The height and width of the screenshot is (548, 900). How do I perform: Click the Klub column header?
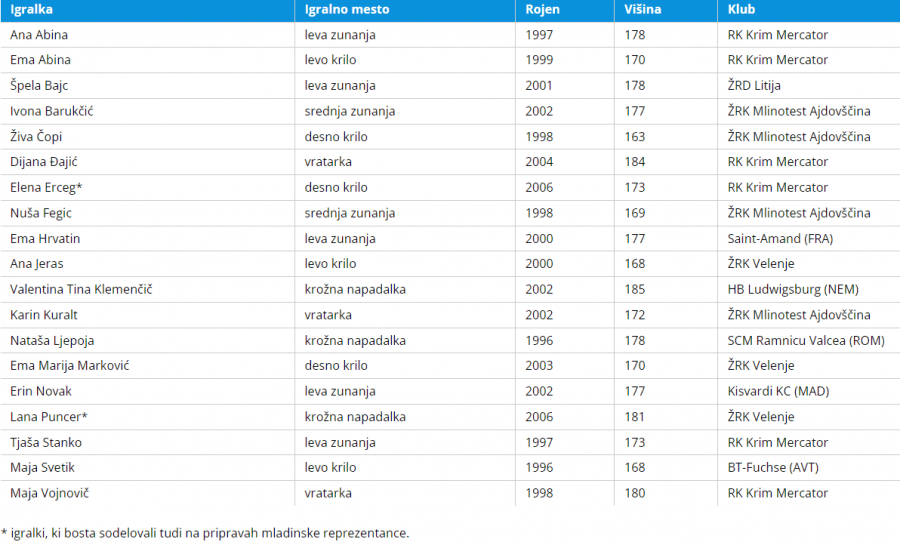742,9
